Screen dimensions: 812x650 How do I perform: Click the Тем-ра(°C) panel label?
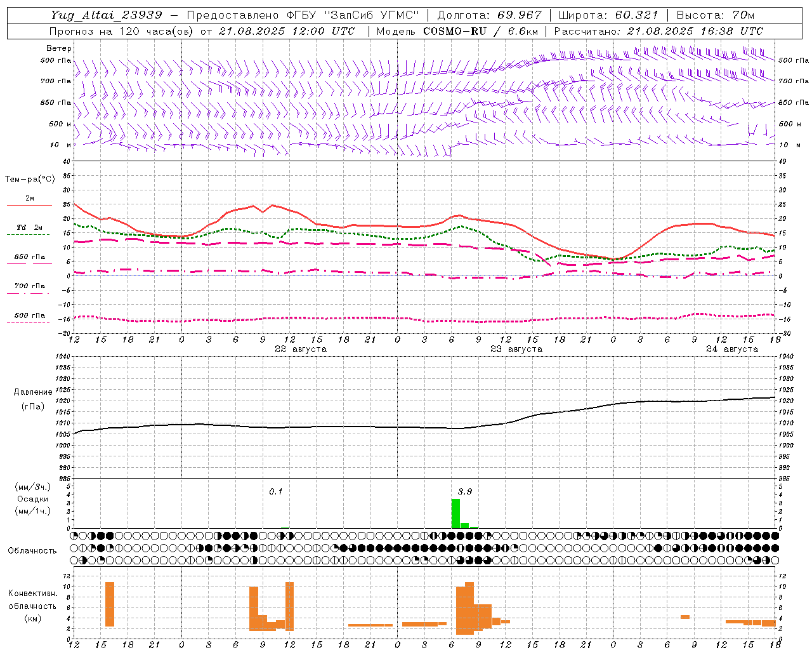30,180
